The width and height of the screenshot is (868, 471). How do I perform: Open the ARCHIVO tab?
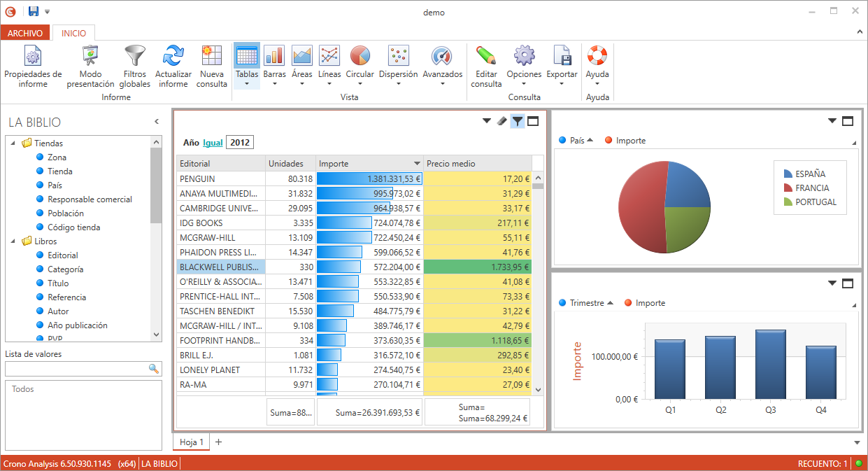click(x=25, y=32)
